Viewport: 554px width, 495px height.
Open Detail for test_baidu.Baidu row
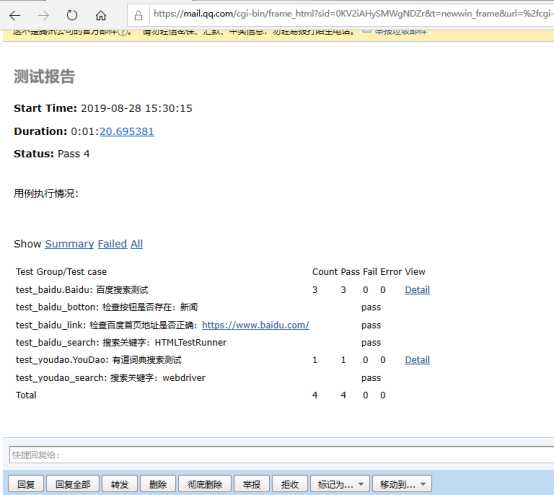(417, 290)
